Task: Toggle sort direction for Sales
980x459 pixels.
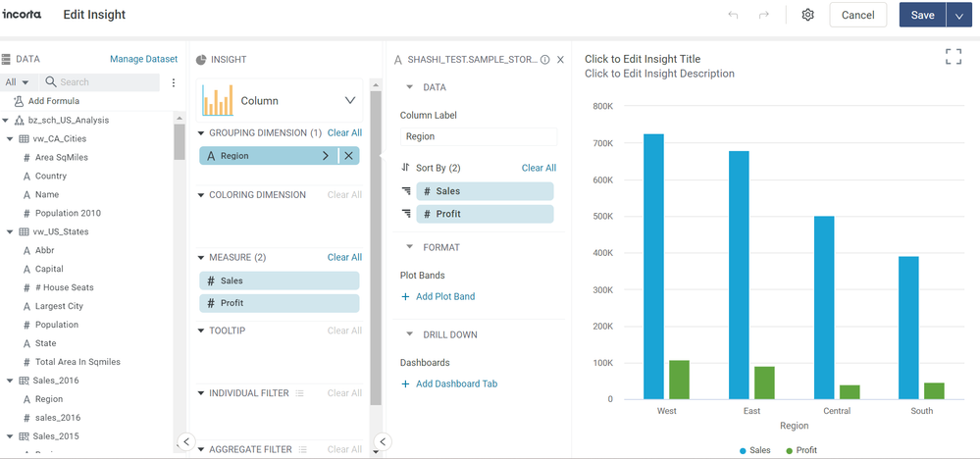Action: click(x=406, y=191)
